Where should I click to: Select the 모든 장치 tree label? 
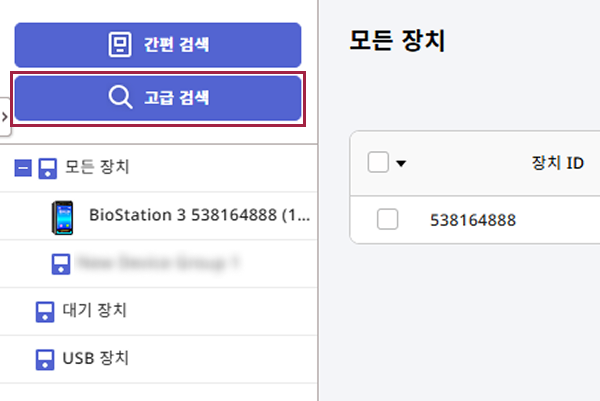(x=97, y=167)
